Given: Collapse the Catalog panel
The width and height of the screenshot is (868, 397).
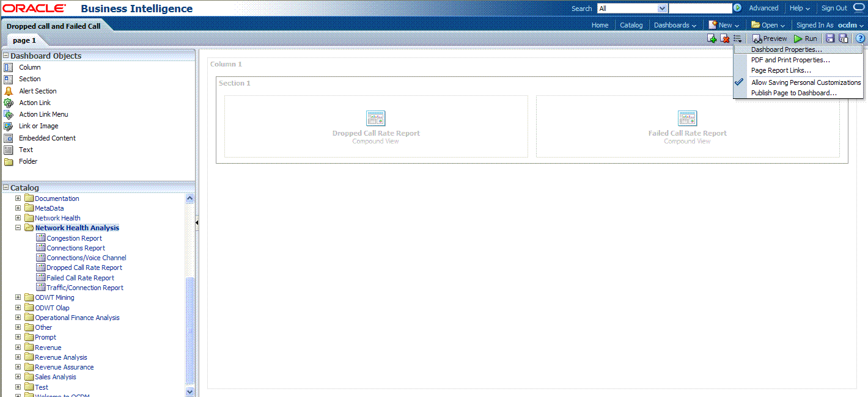Looking at the screenshot, I should [x=6, y=188].
